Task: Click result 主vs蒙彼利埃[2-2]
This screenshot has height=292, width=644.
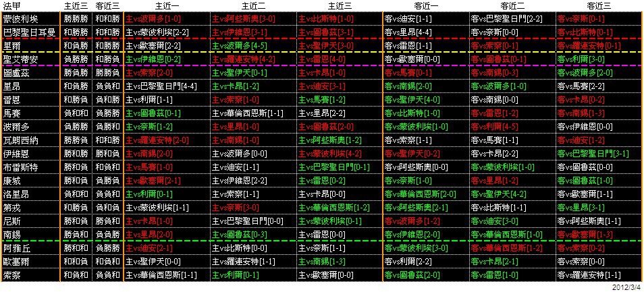Action: coord(157,32)
